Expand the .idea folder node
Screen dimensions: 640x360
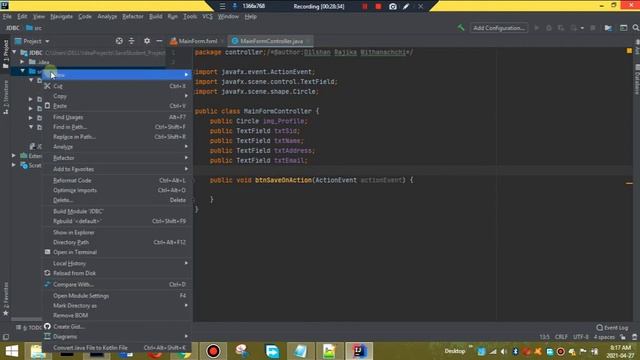point(22,62)
